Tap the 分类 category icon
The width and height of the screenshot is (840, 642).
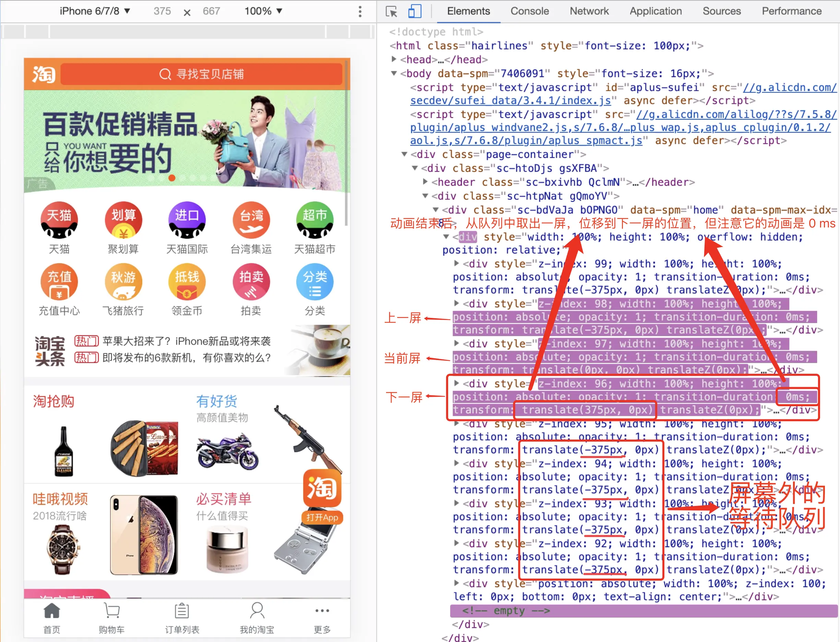[315, 282]
